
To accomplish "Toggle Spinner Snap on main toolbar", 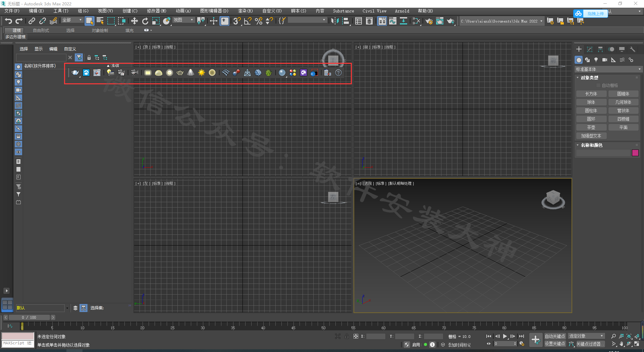I will pos(269,21).
